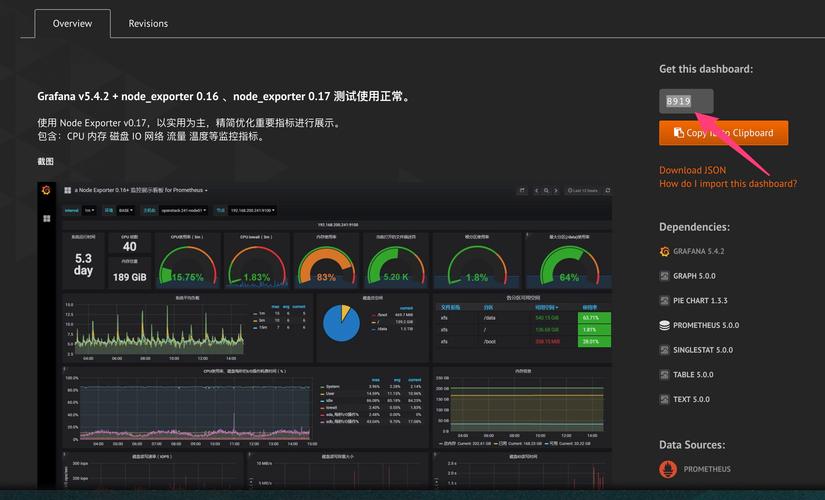Click the Text 5.0.0 panel icon
This screenshot has width=825, height=500.
coord(665,399)
